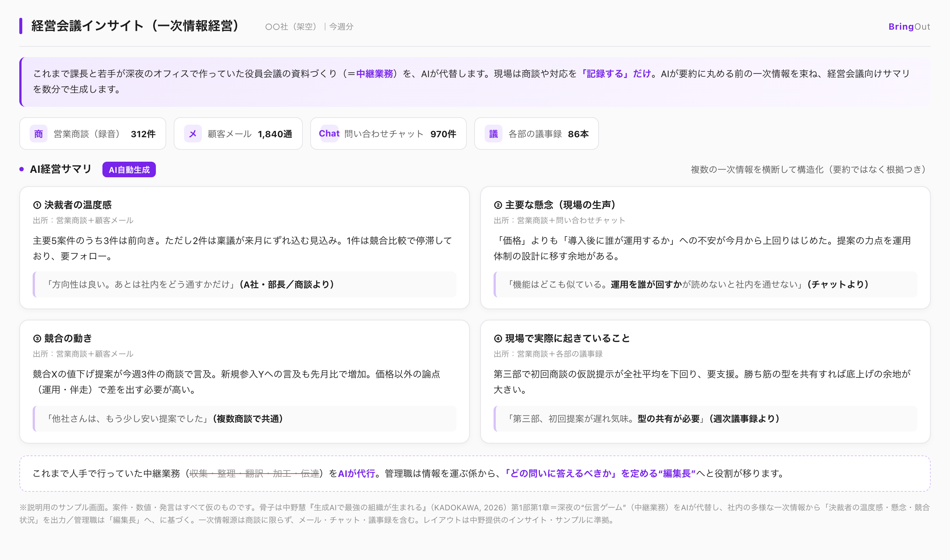The image size is (950, 560).
Task: Click the ② 主要な懸念（現場の生声）heading
Action: point(555,205)
